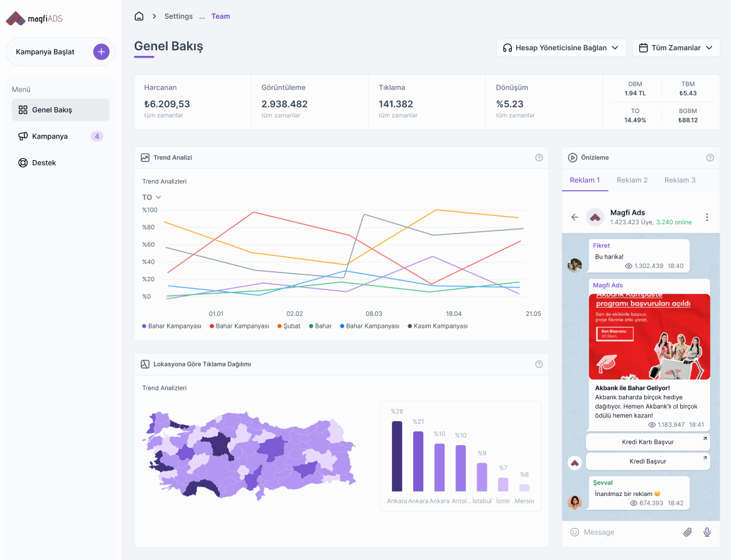Click the purple plus icon beside Kampanya Başlat
The height and width of the screenshot is (560, 731).
pos(101,52)
